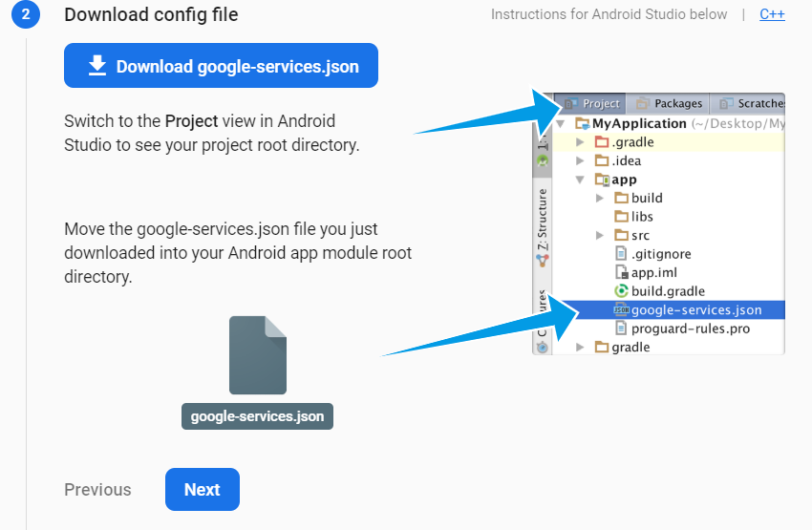Screen dimensions: 812x530
Task: Expand the build folder arrow
Action: click(600, 198)
